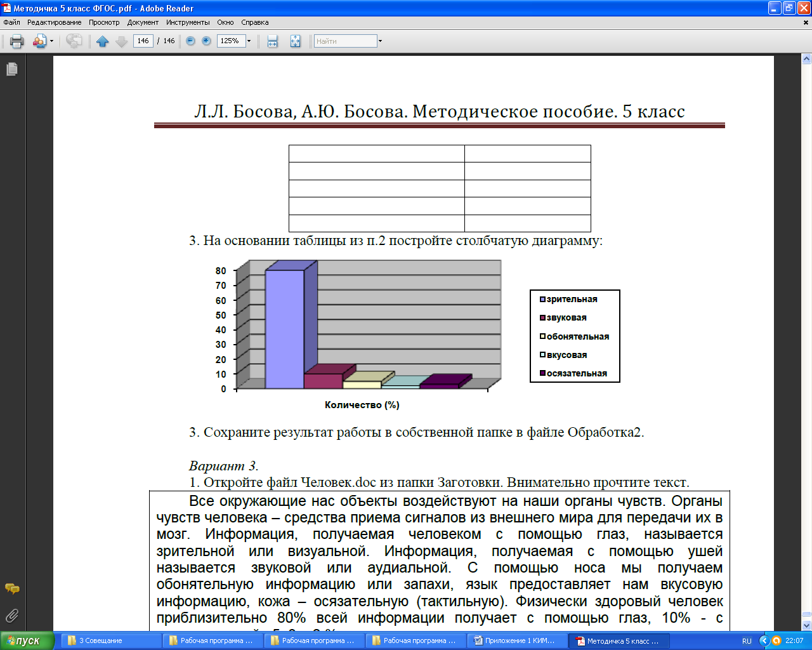Screen dimensions: 812x650
Task: Expand the collaborate icon dropdown arrow
Action: point(52,41)
